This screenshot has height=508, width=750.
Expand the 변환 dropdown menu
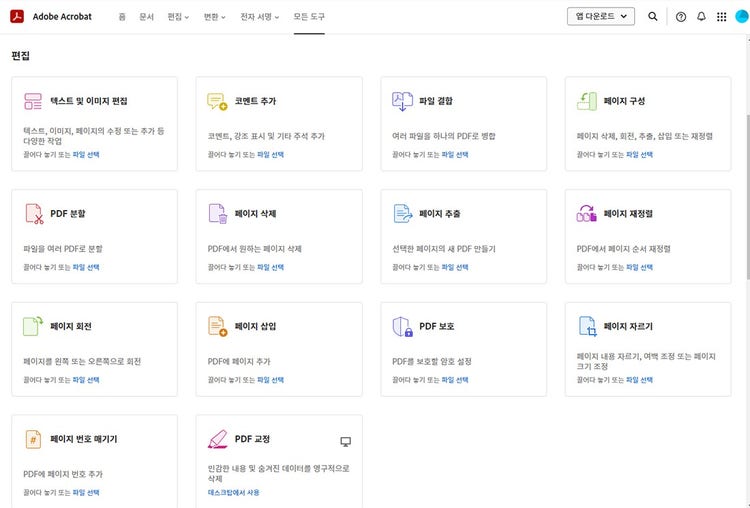[x=215, y=17]
